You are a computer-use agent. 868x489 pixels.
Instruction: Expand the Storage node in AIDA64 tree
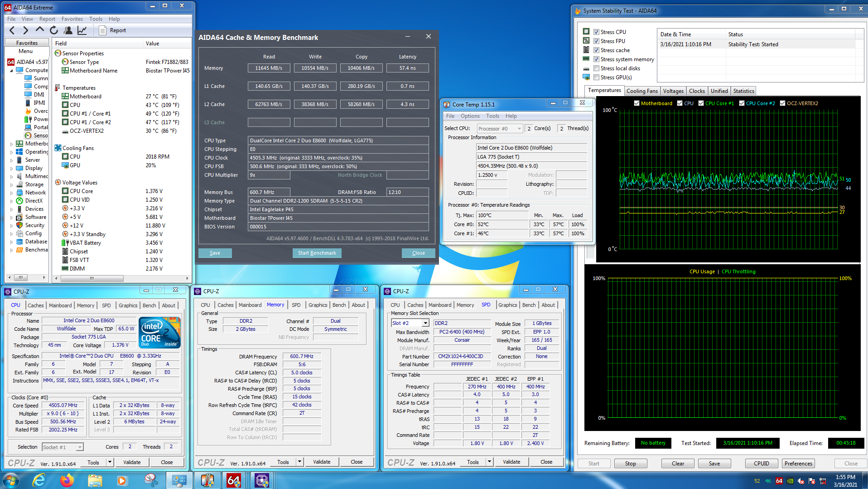click(11, 184)
